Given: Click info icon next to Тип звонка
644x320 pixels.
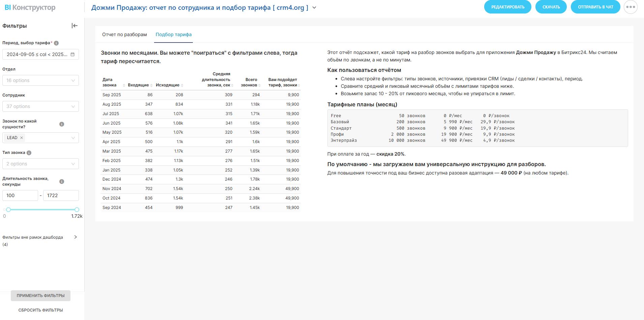Looking at the screenshot, I should tap(29, 153).
